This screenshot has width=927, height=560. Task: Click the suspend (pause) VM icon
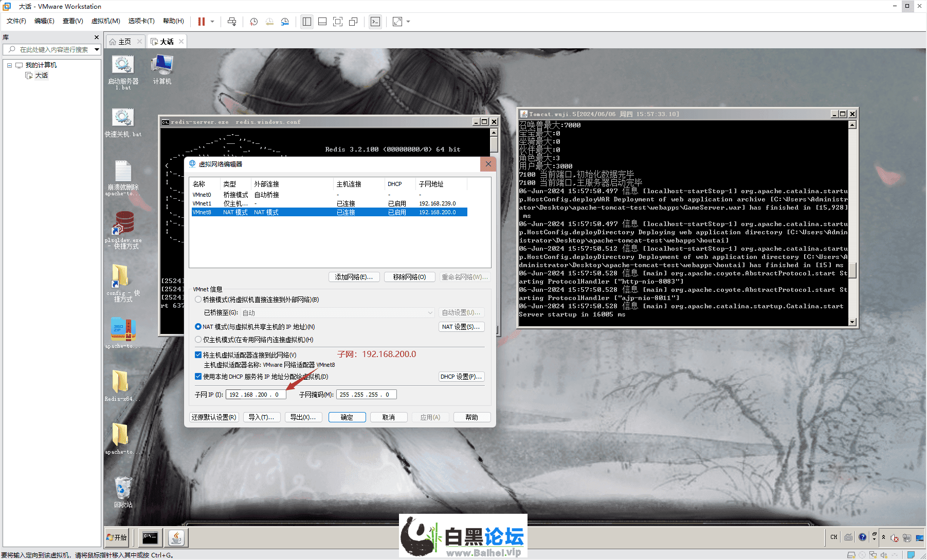pyautogui.click(x=202, y=22)
